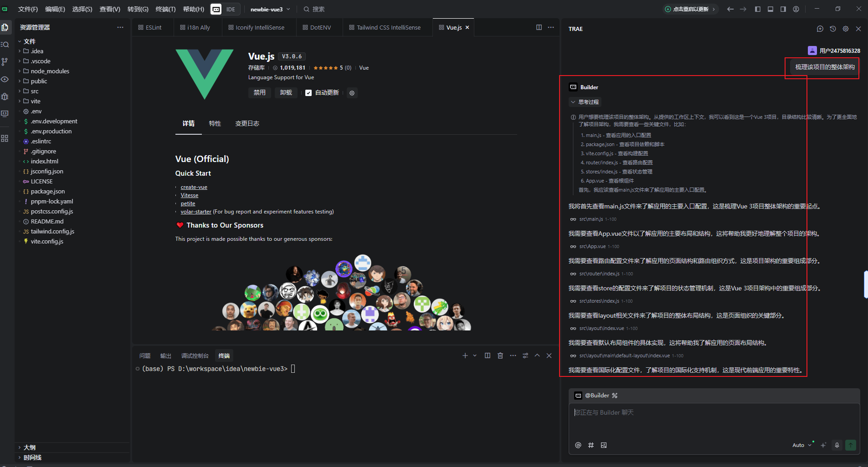Open package.json in file tree

pyautogui.click(x=47, y=191)
